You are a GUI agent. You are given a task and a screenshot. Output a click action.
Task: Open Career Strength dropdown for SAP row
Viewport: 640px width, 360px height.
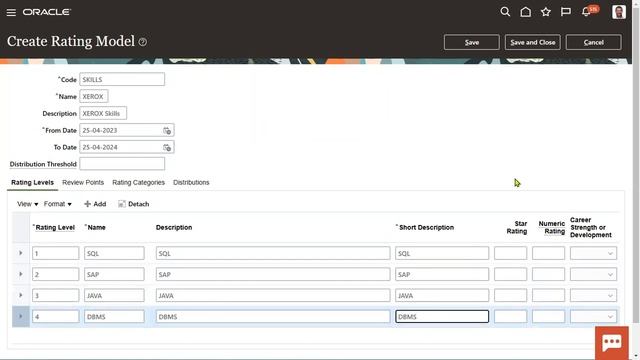[x=593, y=274]
